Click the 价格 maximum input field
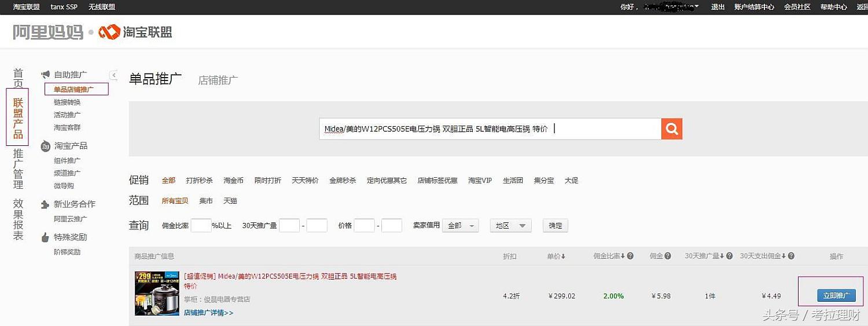This screenshot has width=868, height=326. [x=392, y=226]
